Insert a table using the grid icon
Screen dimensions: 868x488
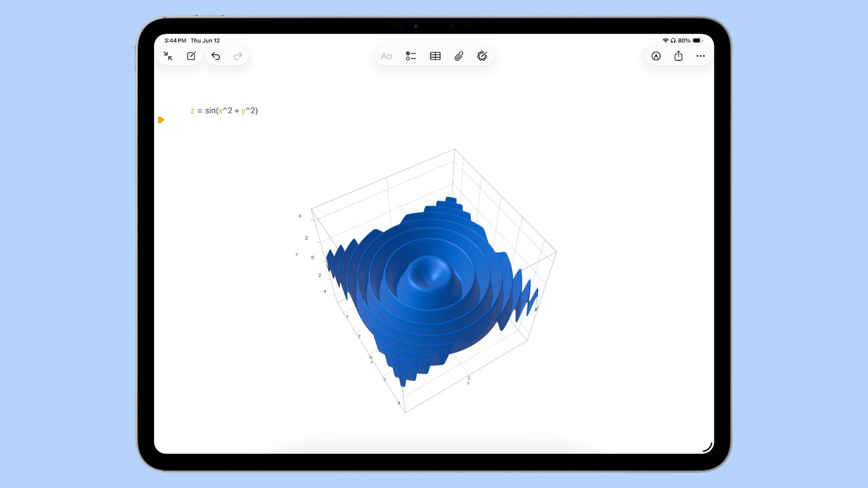[435, 56]
